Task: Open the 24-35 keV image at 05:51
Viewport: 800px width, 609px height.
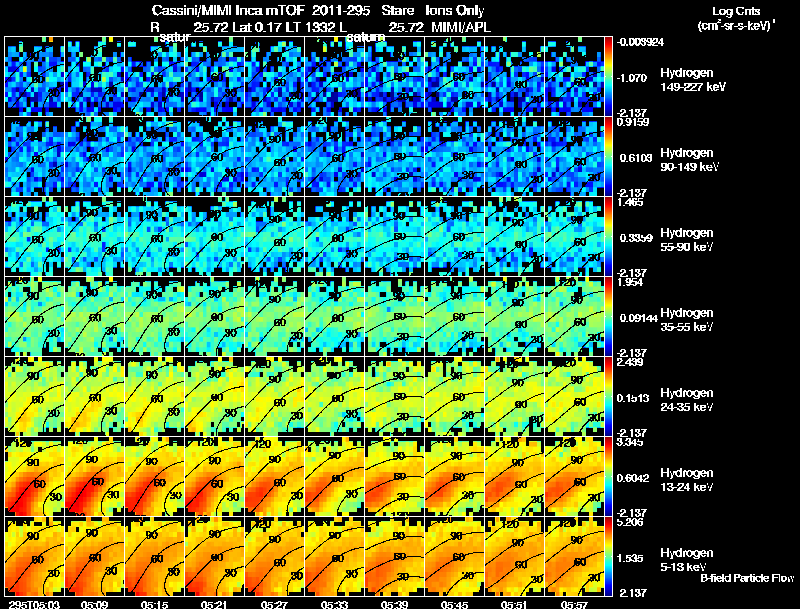Action: pyautogui.click(x=514, y=396)
